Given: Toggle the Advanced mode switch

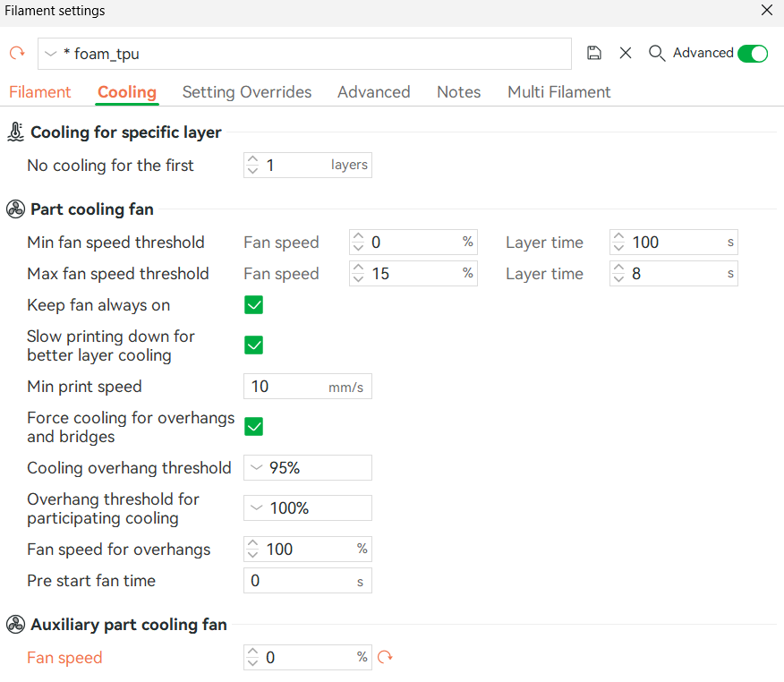Looking at the screenshot, I should click(752, 54).
